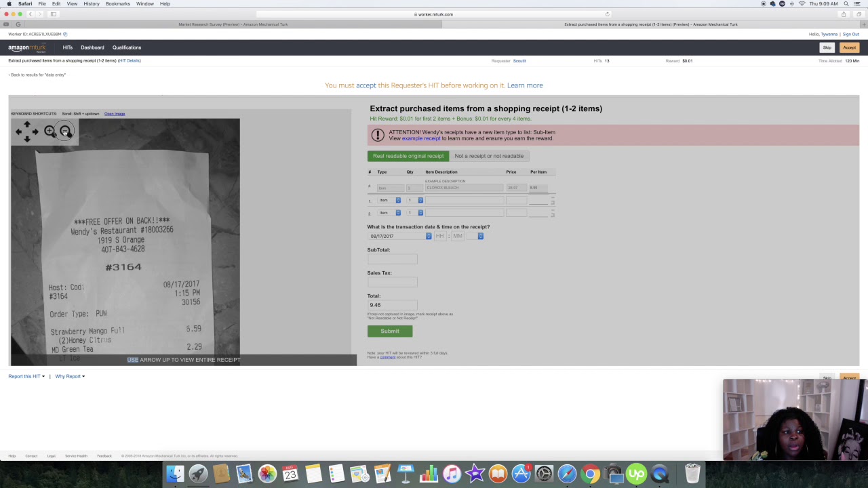Image resolution: width=868 pixels, height=488 pixels.
Task: Open Safari compass icon in dock
Action: 567,474
